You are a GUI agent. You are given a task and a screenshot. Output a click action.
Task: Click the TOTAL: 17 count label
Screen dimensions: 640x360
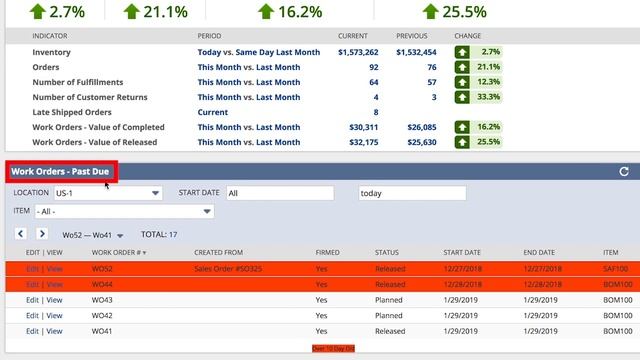[x=159, y=235]
